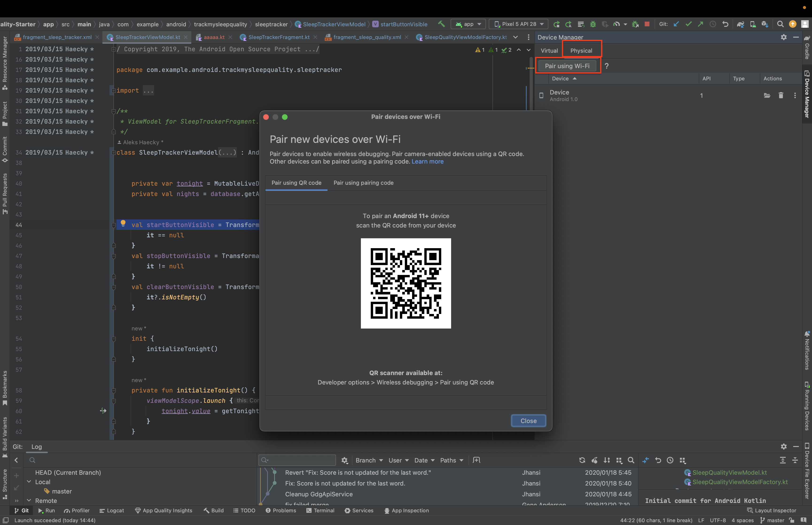Open the Logcat tool window

pyautogui.click(x=112, y=510)
